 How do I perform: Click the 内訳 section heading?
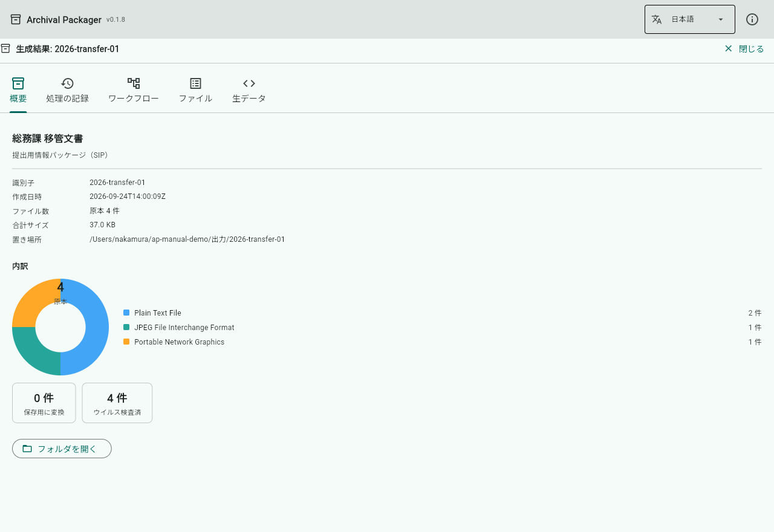pos(20,266)
